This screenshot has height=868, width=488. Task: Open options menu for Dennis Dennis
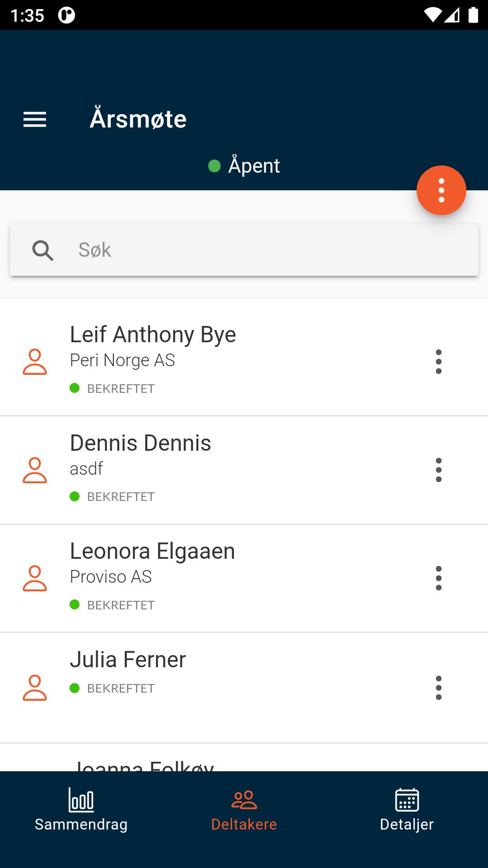click(x=438, y=470)
